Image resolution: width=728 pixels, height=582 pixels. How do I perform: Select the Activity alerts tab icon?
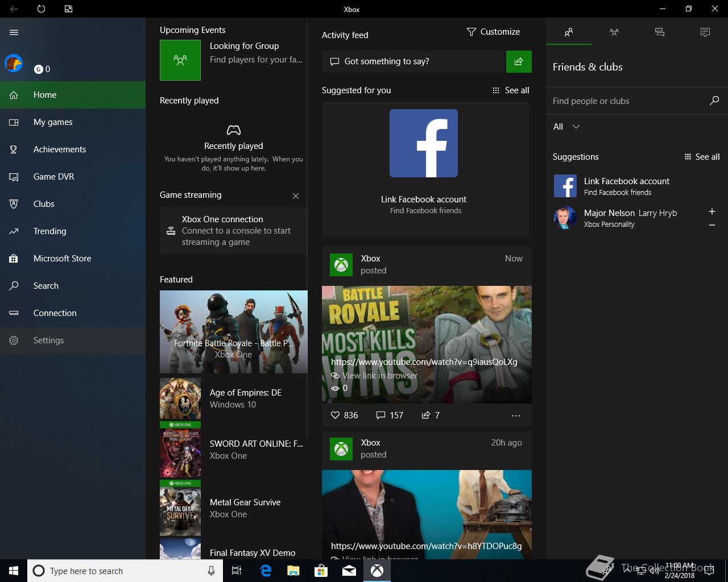point(705,32)
